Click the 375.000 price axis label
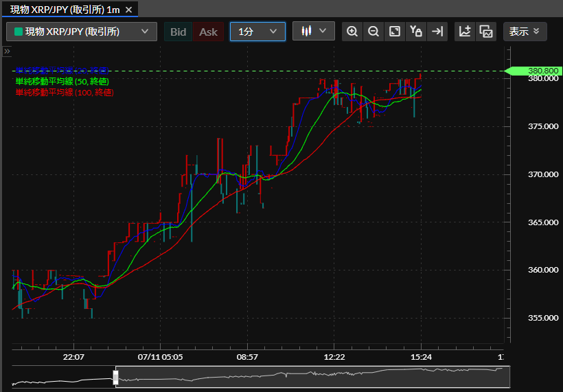The height and width of the screenshot is (392, 563). pos(543,126)
